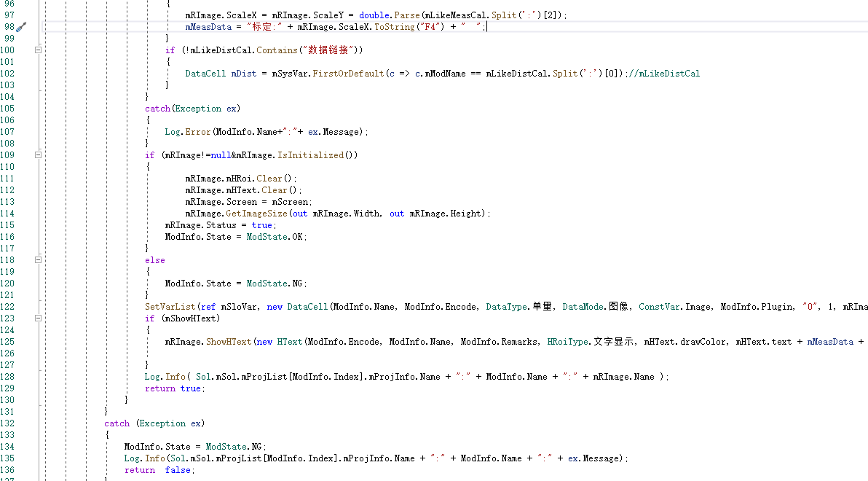Click the else keyword on line 118
The image size is (868, 481).
tap(155, 260)
